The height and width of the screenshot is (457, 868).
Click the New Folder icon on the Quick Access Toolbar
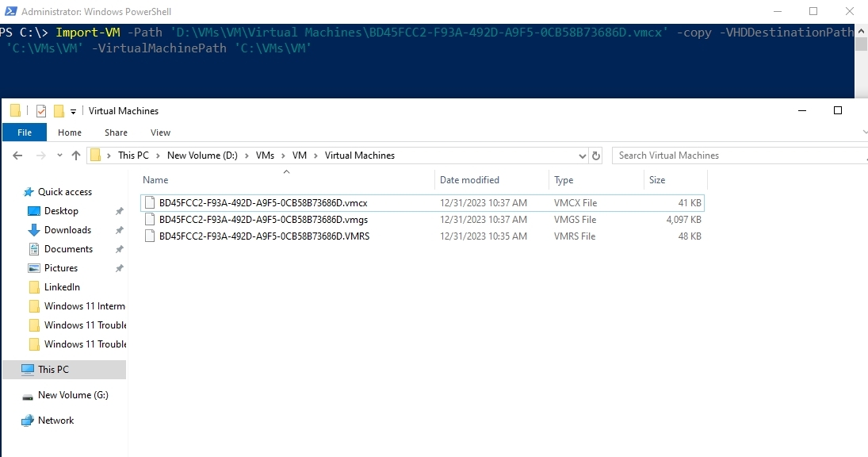pyautogui.click(x=59, y=110)
